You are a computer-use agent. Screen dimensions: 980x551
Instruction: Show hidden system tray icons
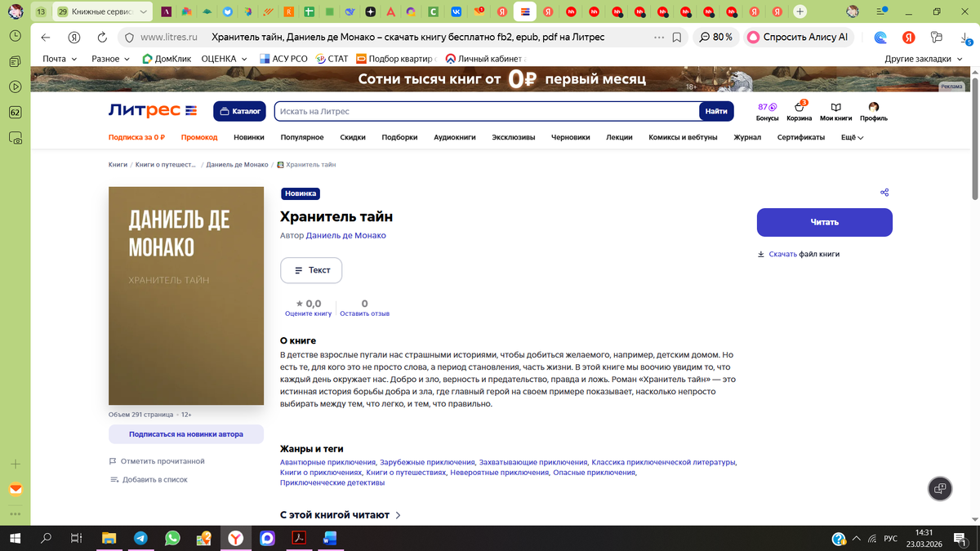pyautogui.click(x=856, y=539)
